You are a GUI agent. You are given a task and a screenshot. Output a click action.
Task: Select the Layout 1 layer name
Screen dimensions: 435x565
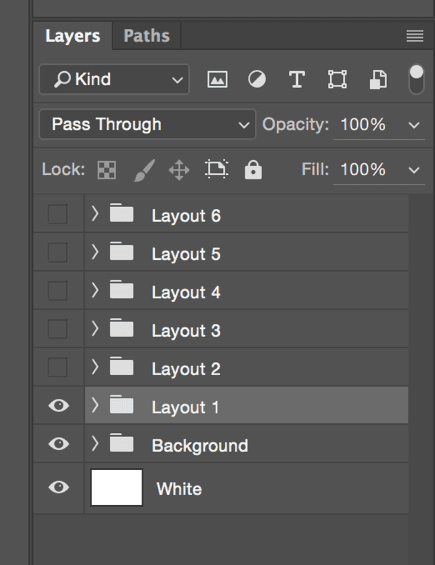[x=185, y=408]
